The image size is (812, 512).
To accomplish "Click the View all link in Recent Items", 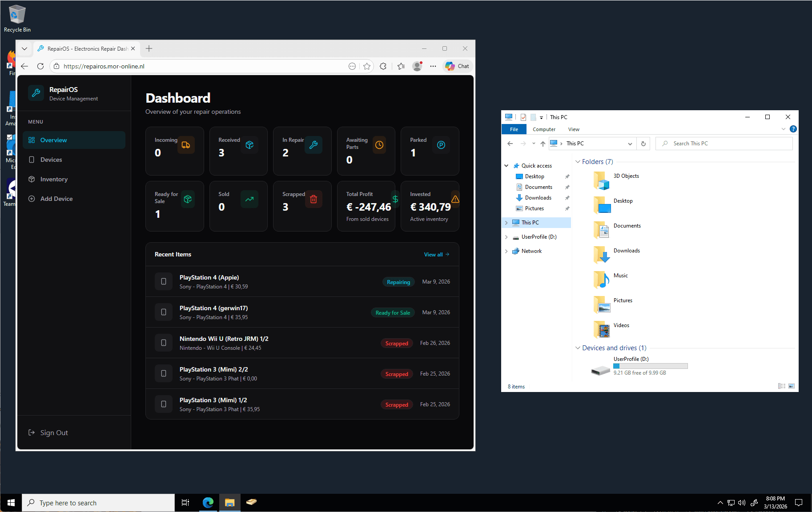I will coord(436,254).
